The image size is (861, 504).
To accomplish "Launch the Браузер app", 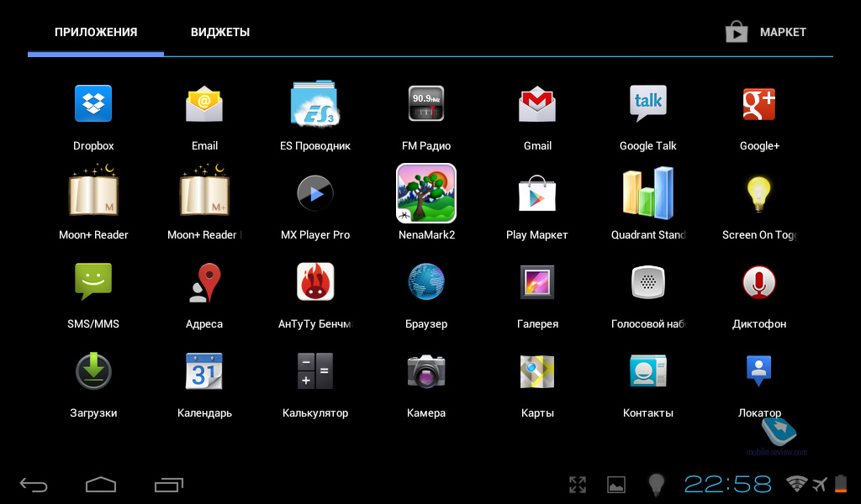I will click(x=426, y=282).
